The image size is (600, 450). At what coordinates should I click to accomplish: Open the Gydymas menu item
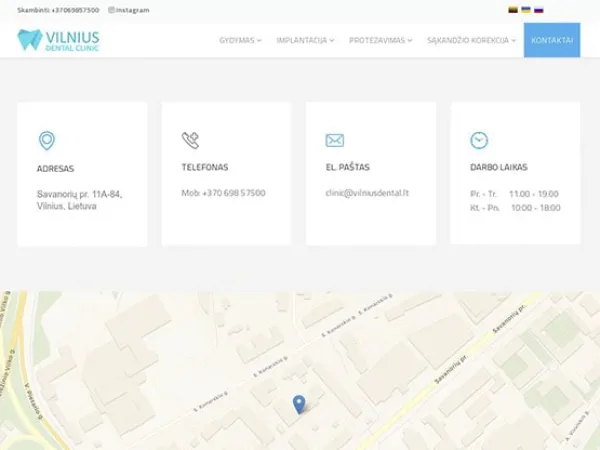pyautogui.click(x=237, y=40)
